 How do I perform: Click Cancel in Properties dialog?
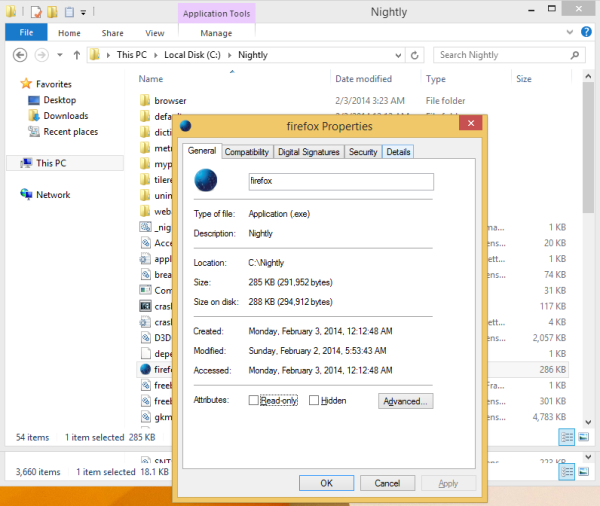[x=387, y=483]
